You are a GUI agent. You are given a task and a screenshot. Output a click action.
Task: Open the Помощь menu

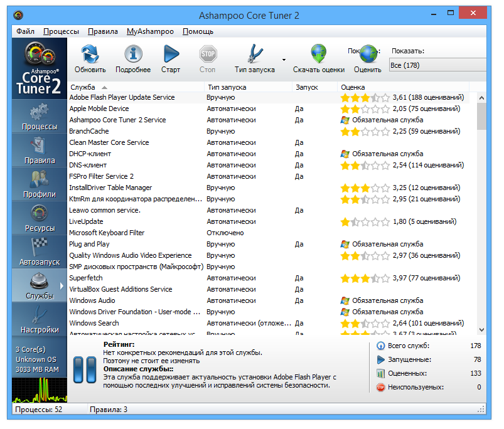click(198, 31)
